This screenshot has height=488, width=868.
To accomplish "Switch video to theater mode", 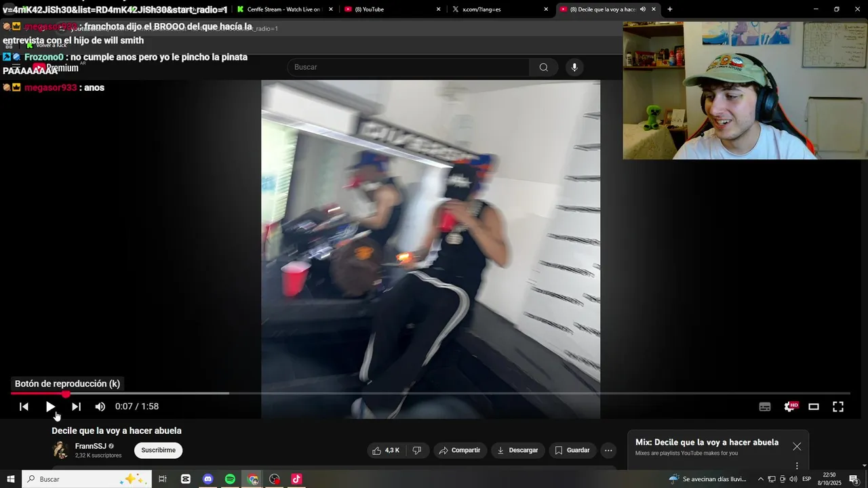I will pos(814,407).
